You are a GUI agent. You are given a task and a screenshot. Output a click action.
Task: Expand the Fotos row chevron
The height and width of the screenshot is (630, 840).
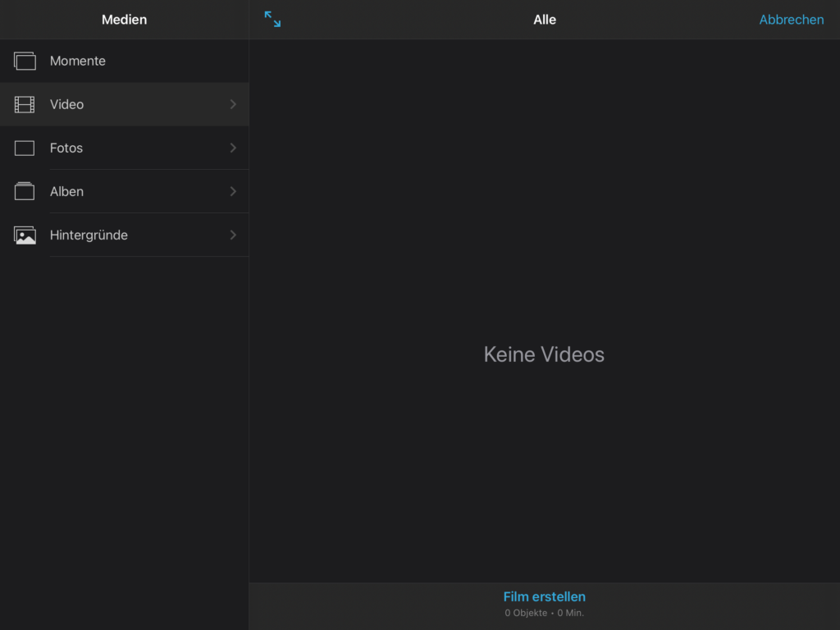tap(233, 148)
